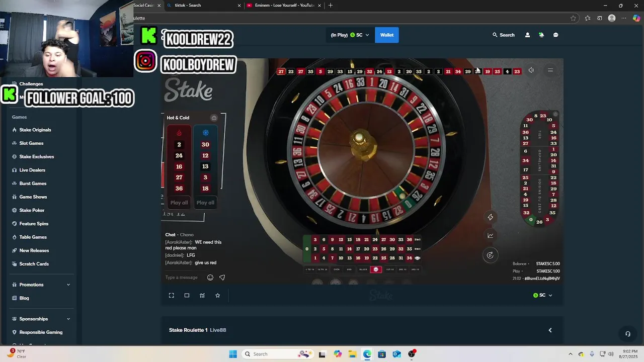This screenshot has height=362, width=644.
Task: Open Scratch Cards category
Action: coord(34,264)
